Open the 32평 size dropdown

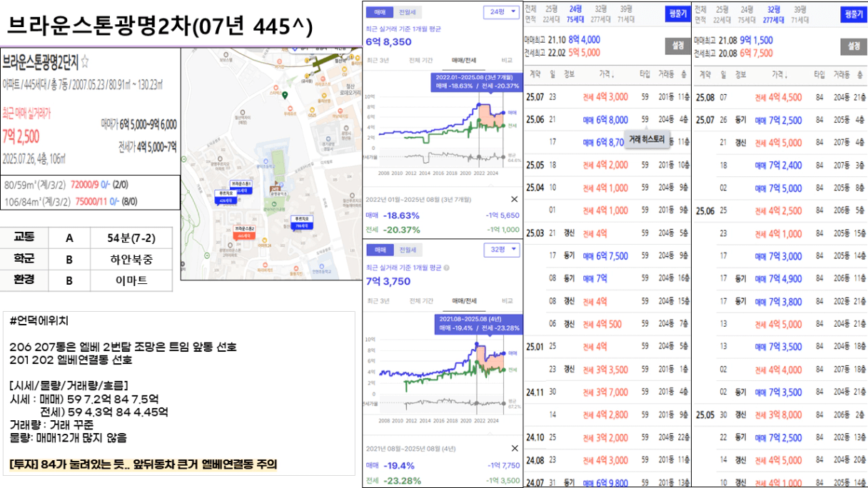pos(502,250)
